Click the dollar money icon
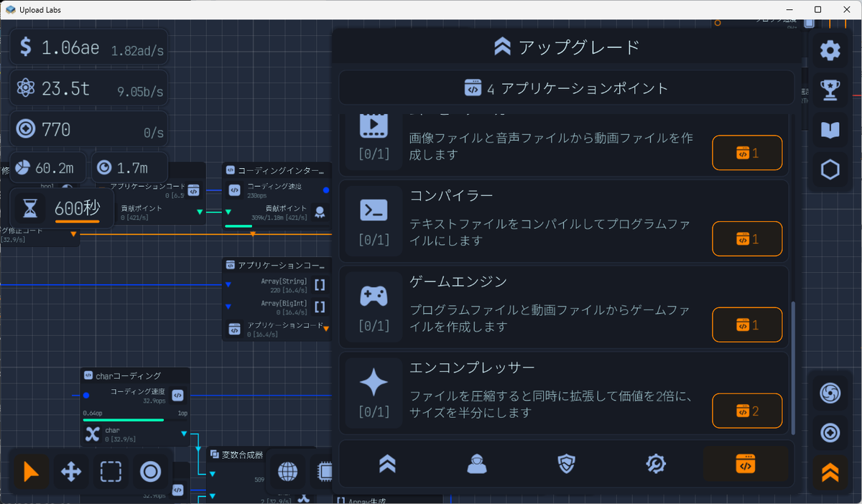Image resolution: width=862 pixels, height=504 pixels. pyautogui.click(x=26, y=47)
